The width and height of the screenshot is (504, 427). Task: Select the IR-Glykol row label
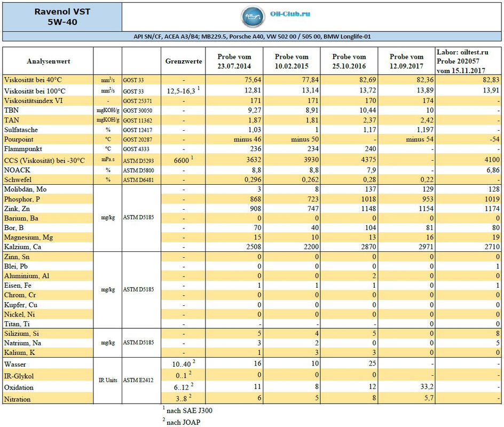coord(19,376)
